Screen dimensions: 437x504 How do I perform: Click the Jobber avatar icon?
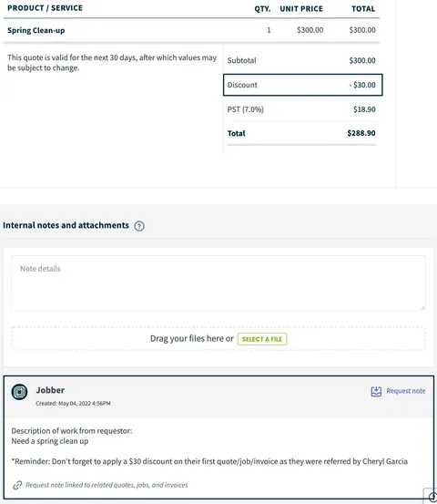19,392
